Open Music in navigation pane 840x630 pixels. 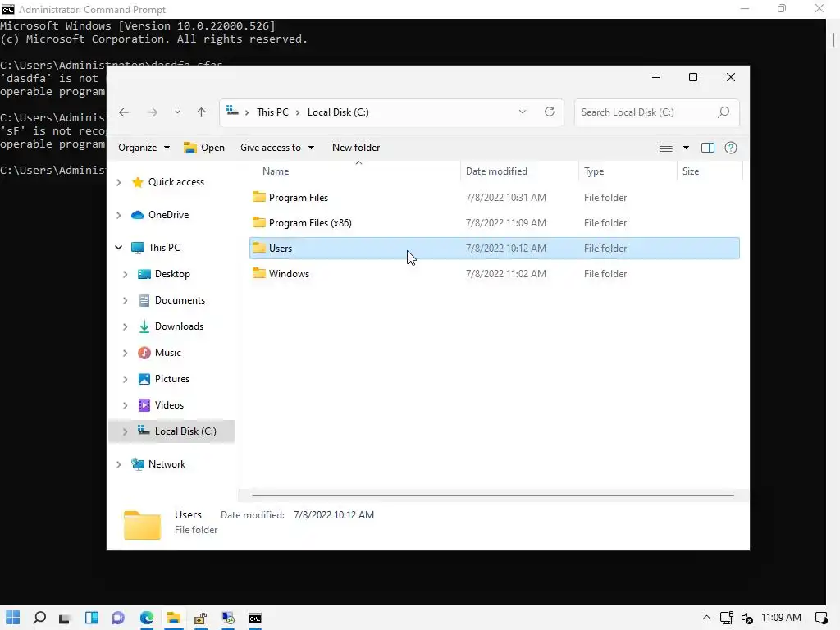click(167, 353)
